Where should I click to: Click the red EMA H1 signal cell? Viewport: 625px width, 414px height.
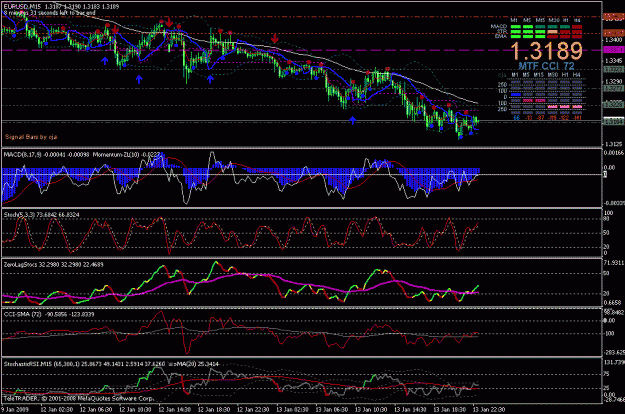565,36
